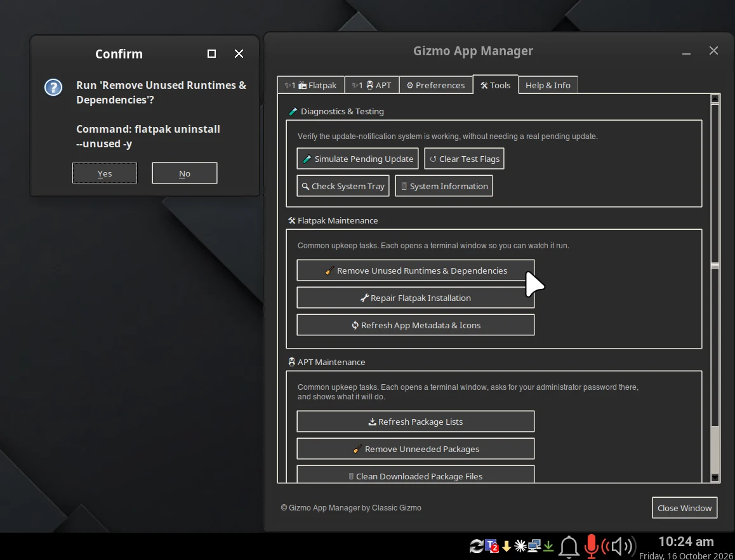Confirm the command by clicking Yes
735x560 pixels.
105,173
